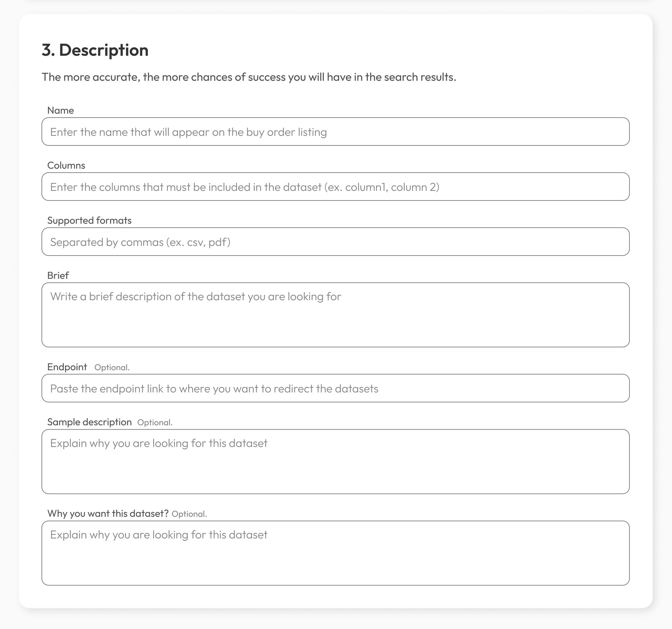Click the 'Optional.' hint next to Endpoint
672x629 pixels.
(x=112, y=367)
